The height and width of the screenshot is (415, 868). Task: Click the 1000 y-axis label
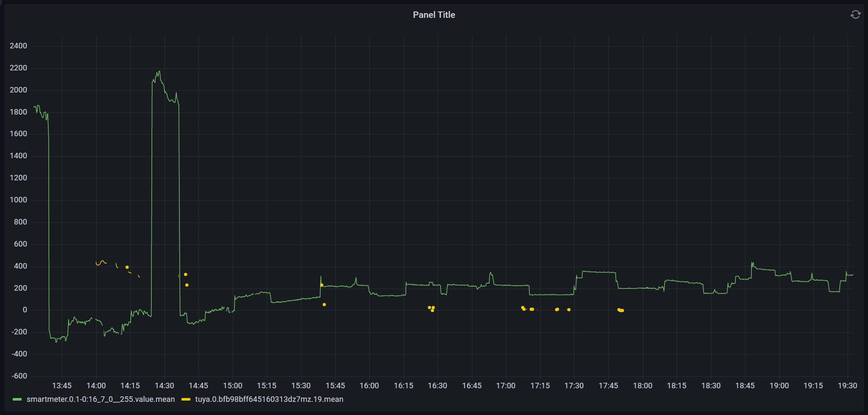(x=18, y=200)
